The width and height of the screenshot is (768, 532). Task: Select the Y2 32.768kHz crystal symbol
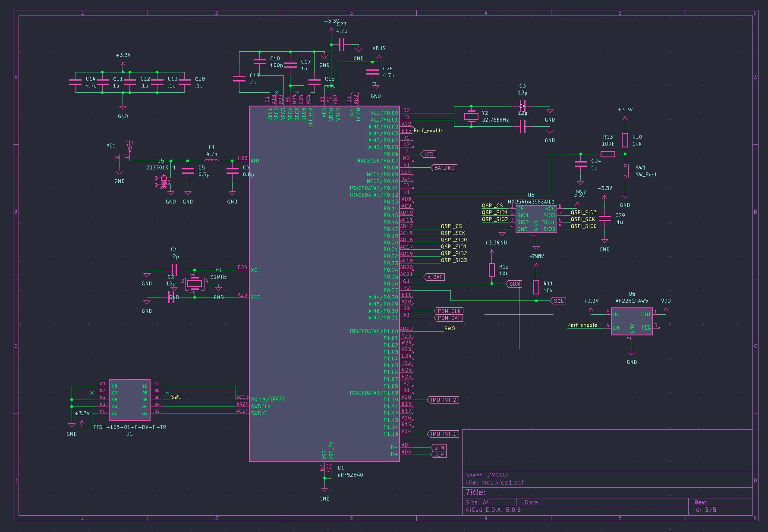click(471, 116)
